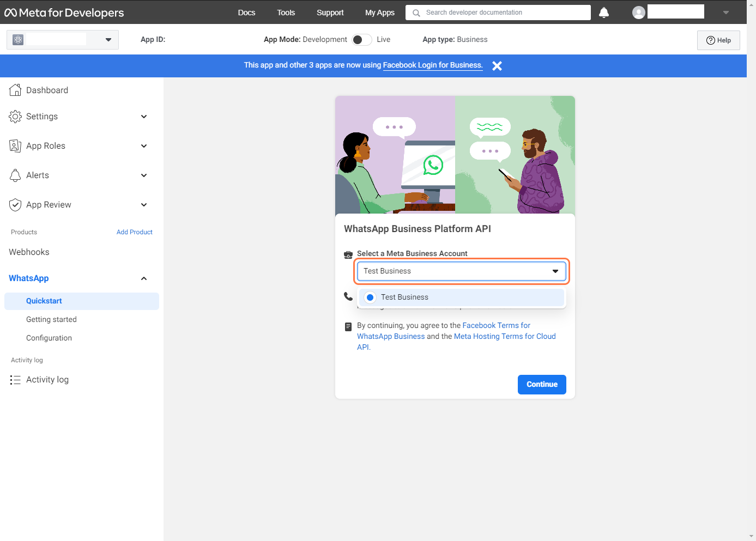Click the App ID label
Image resolution: width=756 pixels, height=541 pixels.
[x=153, y=39]
